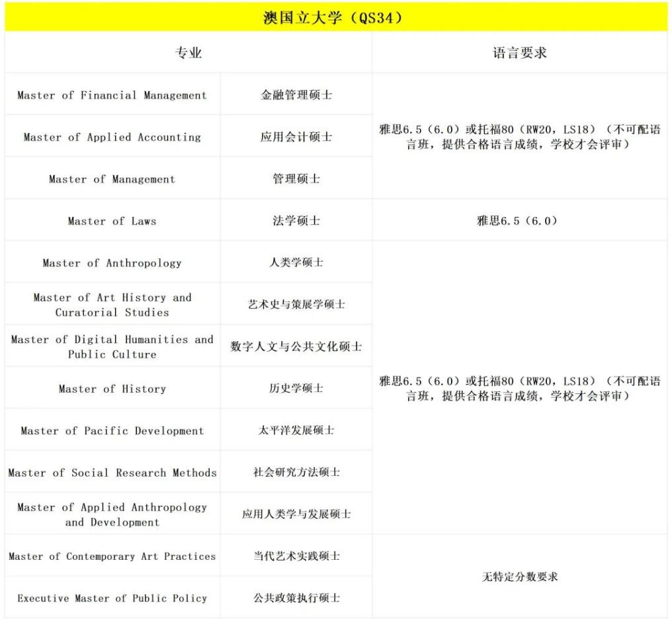Select the Master of History cell

point(112,389)
